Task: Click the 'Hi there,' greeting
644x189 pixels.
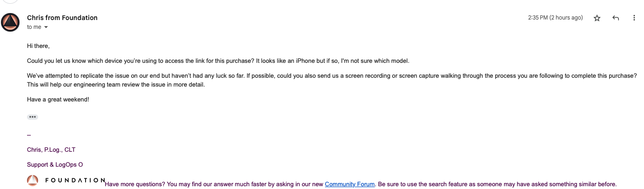Action: [38, 46]
